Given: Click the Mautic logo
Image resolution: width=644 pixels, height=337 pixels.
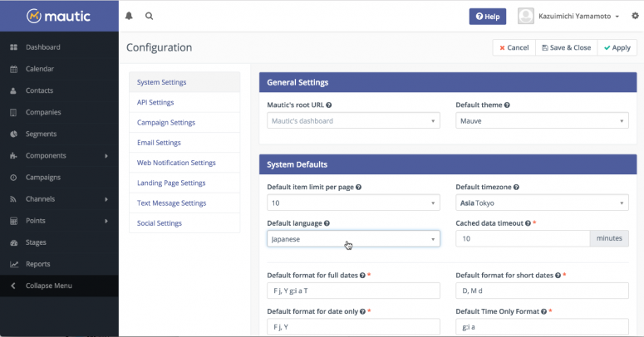Looking at the screenshot, I should pyautogui.click(x=58, y=16).
